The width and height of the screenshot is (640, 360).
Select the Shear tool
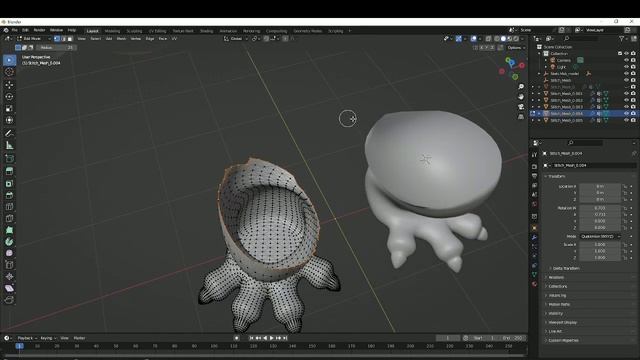point(9,288)
